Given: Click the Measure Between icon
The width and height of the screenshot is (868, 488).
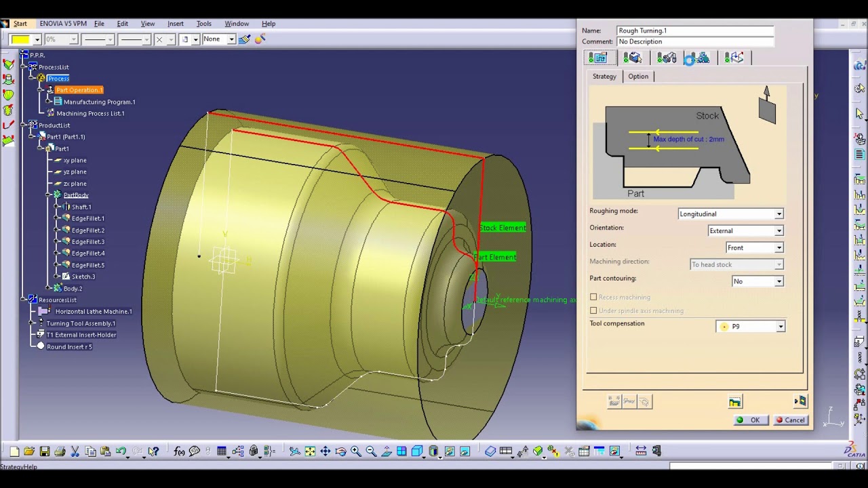Looking at the screenshot, I should pos(641,451).
